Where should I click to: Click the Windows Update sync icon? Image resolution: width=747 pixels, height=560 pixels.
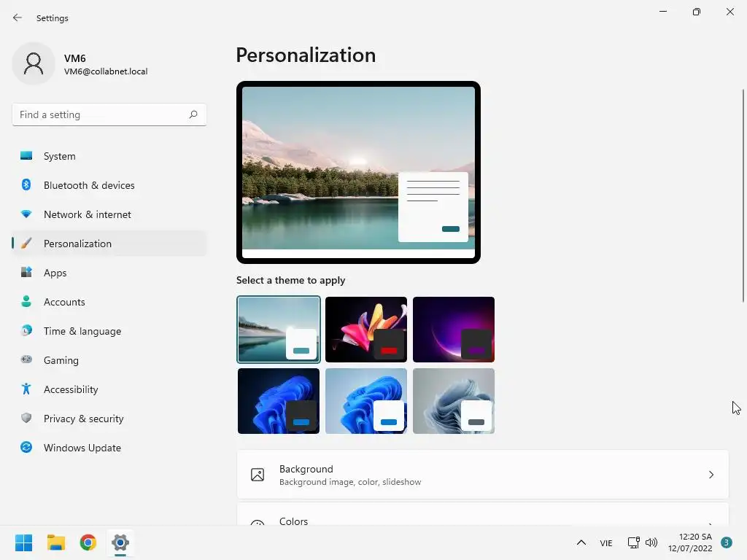[x=26, y=447]
